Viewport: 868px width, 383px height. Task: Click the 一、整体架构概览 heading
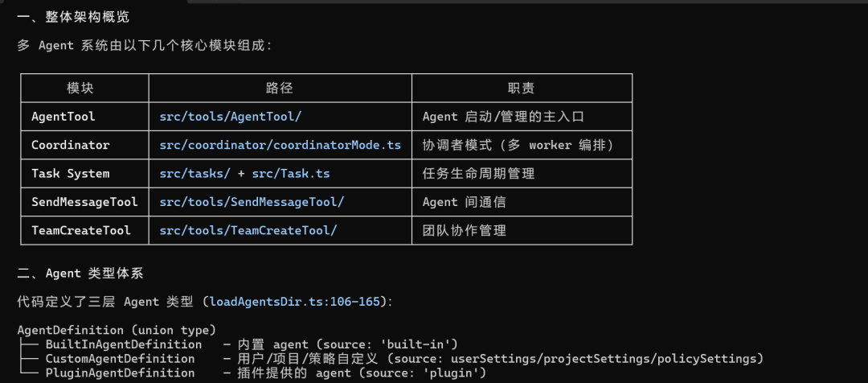coord(73,17)
